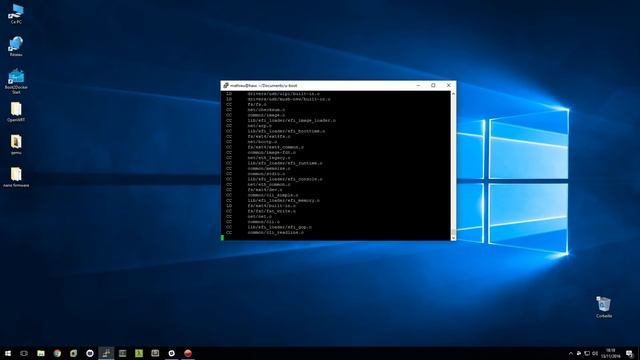The height and width of the screenshot is (360, 640).
Task: Maximize the terminal window
Action: point(433,85)
